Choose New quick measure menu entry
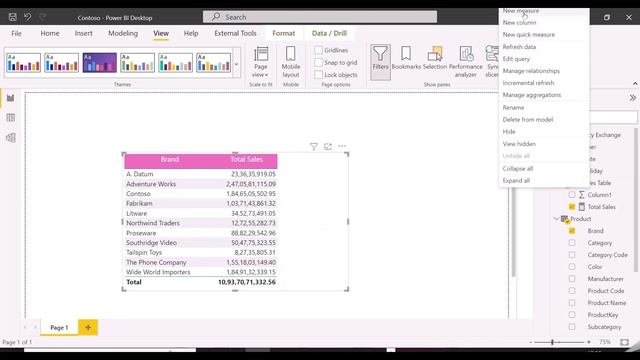The height and width of the screenshot is (360, 640). click(544, 35)
